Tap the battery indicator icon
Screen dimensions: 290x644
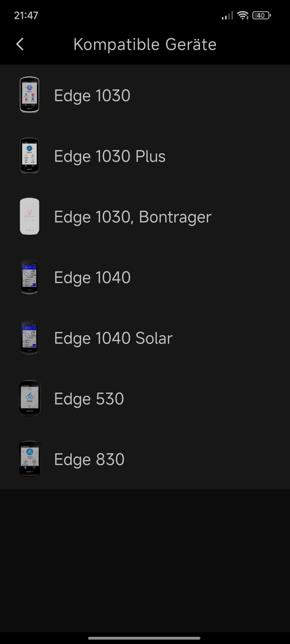pyautogui.click(x=261, y=15)
